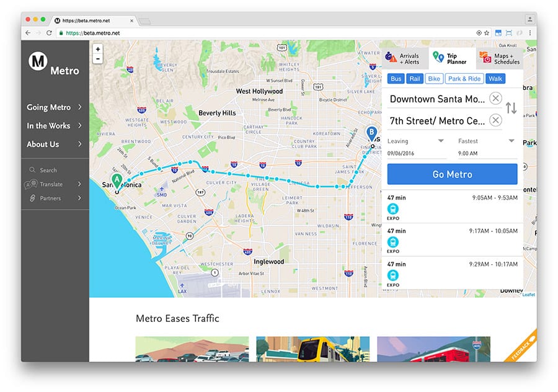Click the Go Metro button

(x=452, y=174)
